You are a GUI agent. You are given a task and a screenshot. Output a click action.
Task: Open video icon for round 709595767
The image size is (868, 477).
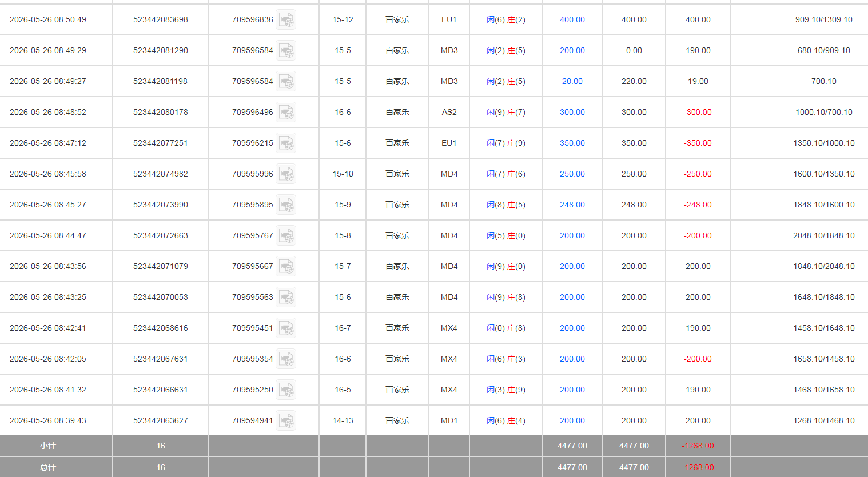click(x=286, y=236)
